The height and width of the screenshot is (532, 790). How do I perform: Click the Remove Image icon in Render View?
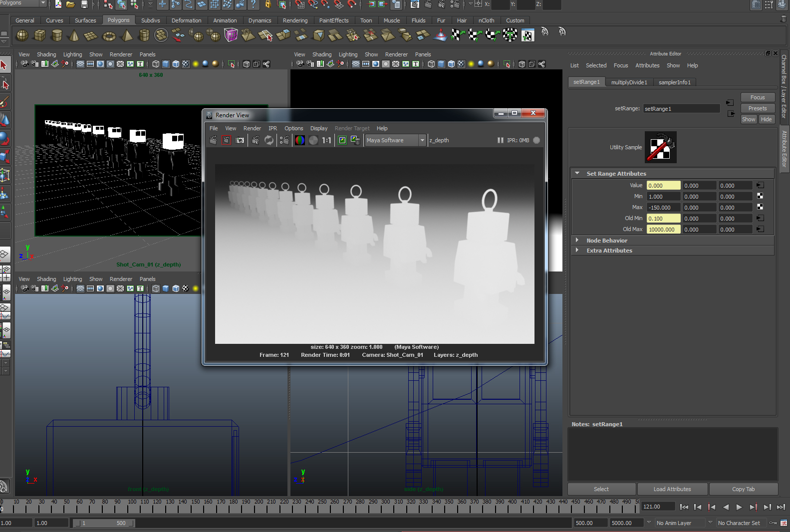tap(355, 140)
